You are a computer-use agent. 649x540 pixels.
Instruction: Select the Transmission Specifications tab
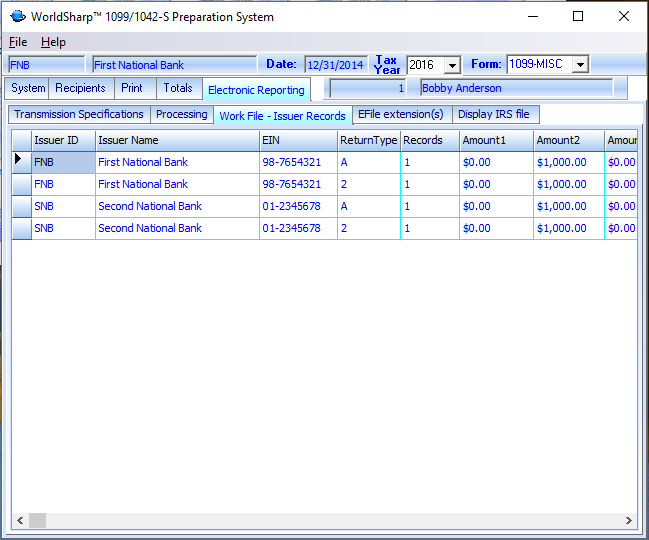point(79,115)
